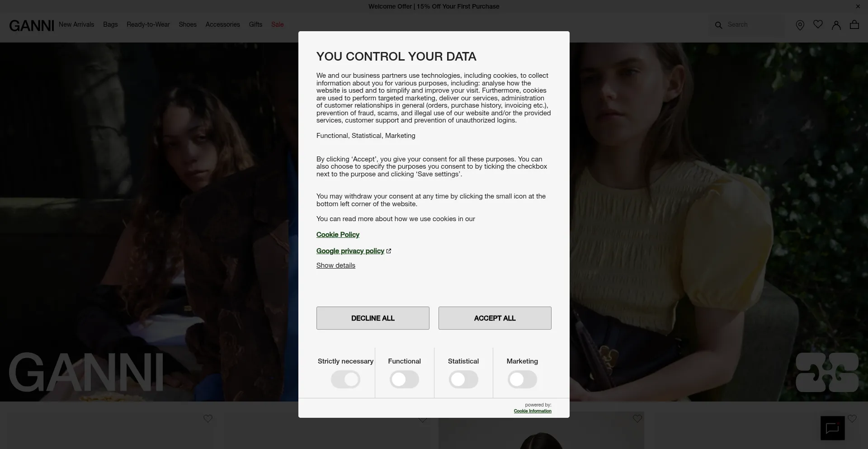Click the Welcome Offer banner text
Viewport: 868px width, 449px height.
click(x=434, y=6)
